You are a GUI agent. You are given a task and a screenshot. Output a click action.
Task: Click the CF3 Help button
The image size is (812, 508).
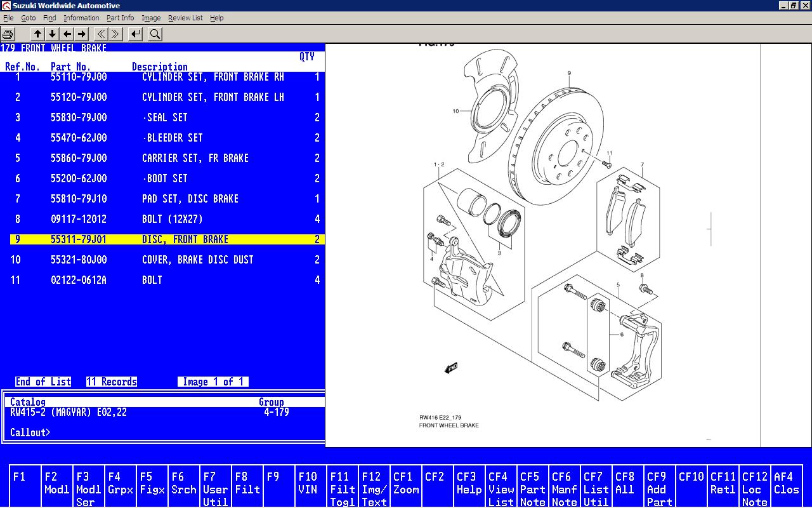click(469, 486)
